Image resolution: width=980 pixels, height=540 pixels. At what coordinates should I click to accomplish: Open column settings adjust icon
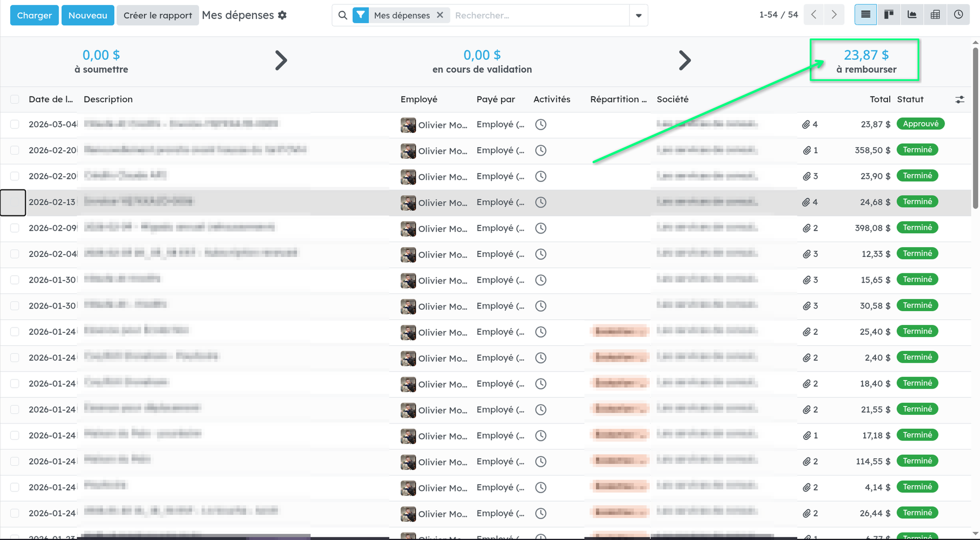[x=960, y=100]
